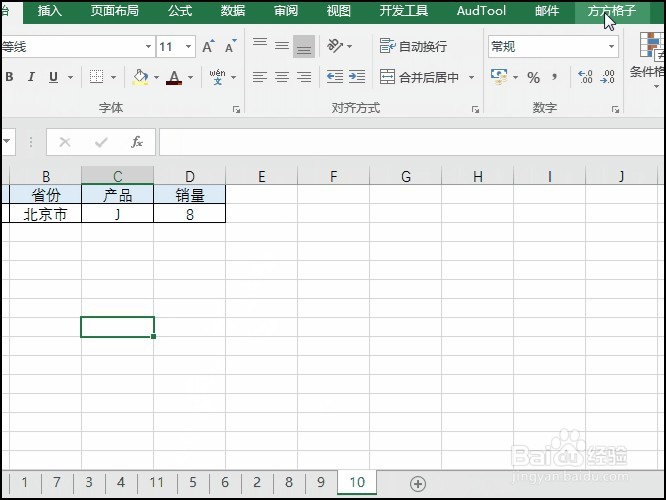
Task: Open the 公式 ribbon tab
Action: coord(180,11)
